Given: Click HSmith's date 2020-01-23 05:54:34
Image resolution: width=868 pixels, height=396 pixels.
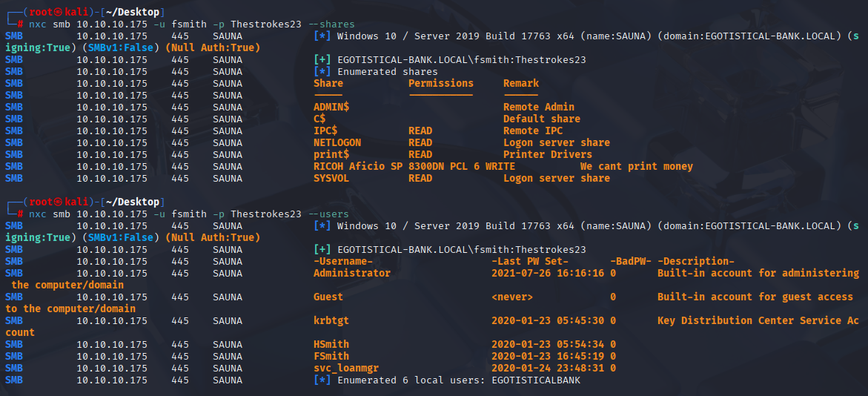Looking at the screenshot, I should (548, 345).
